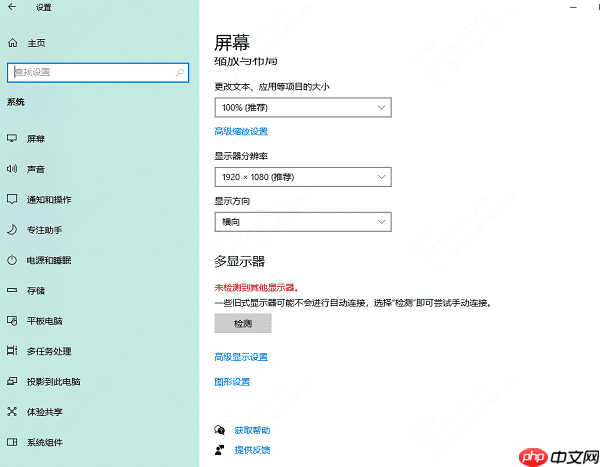Select the 投影到此电脑 icon

pos(12,381)
